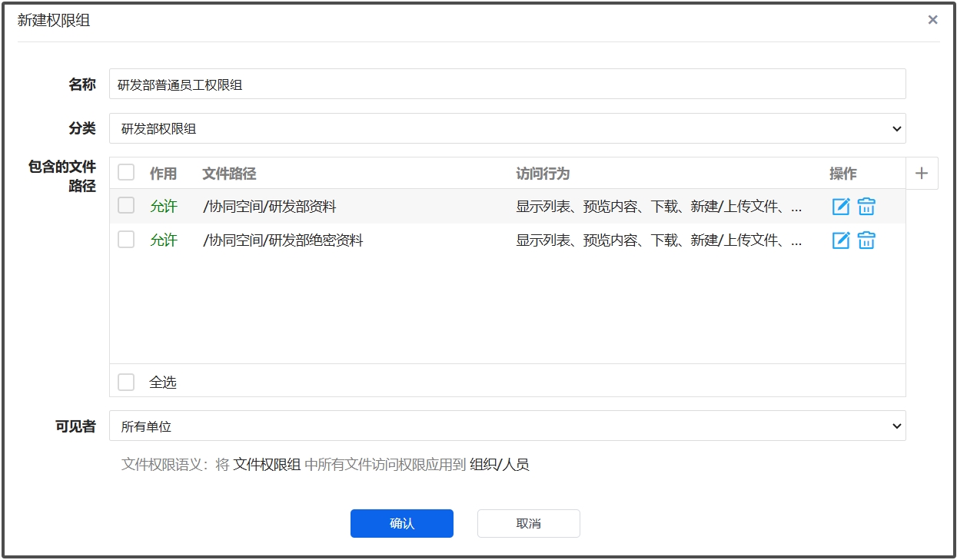Image resolution: width=957 pixels, height=560 pixels.
Task: Check the 研发部资料 row checkbox
Action: pos(126,206)
